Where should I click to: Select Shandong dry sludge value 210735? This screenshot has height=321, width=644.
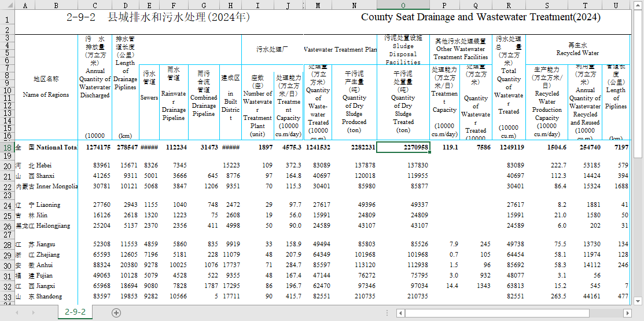pos(403,297)
